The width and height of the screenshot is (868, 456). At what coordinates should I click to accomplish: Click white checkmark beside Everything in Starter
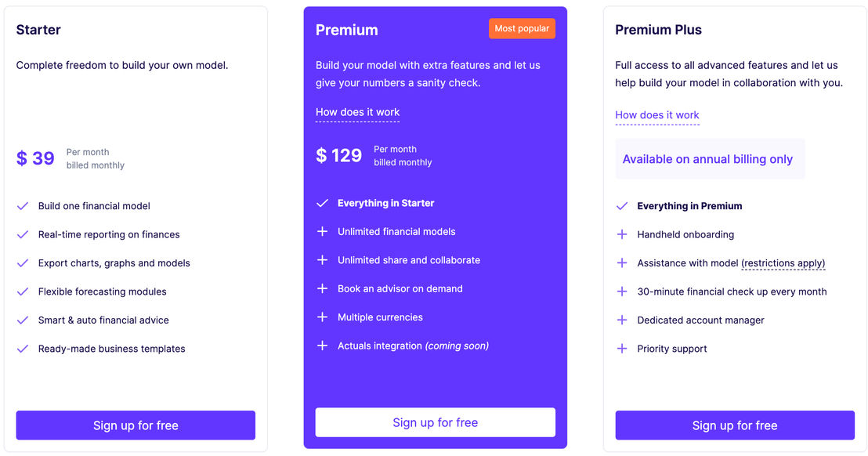coord(322,203)
